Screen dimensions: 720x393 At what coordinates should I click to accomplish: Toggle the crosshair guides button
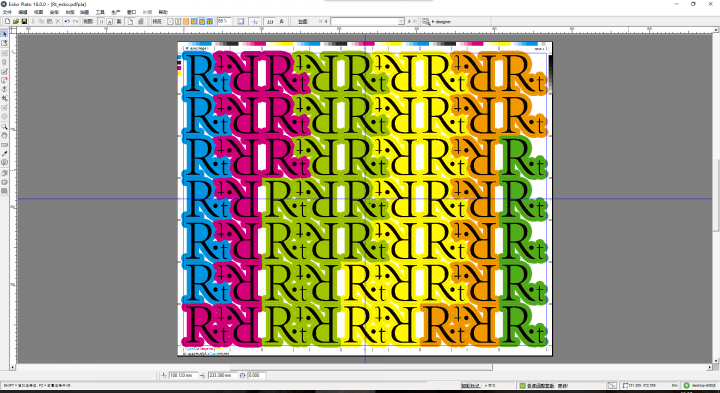click(x=255, y=22)
